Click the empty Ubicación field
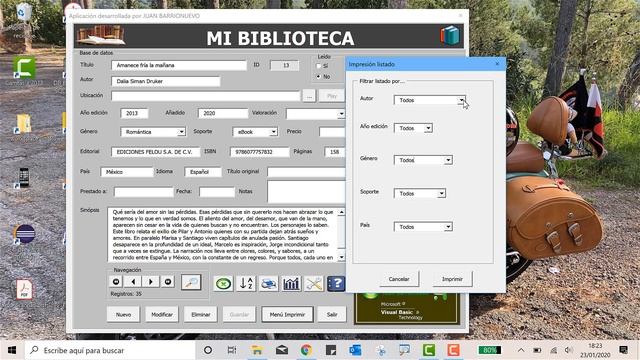The width and height of the screenshot is (640, 360). 206,96
